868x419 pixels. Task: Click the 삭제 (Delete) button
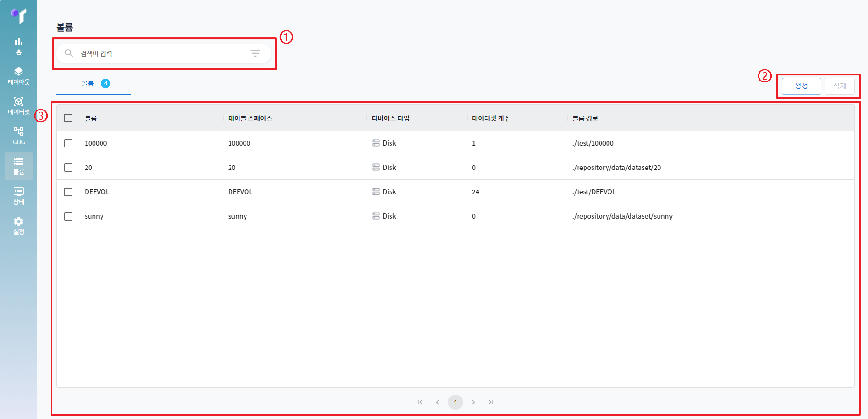840,86
